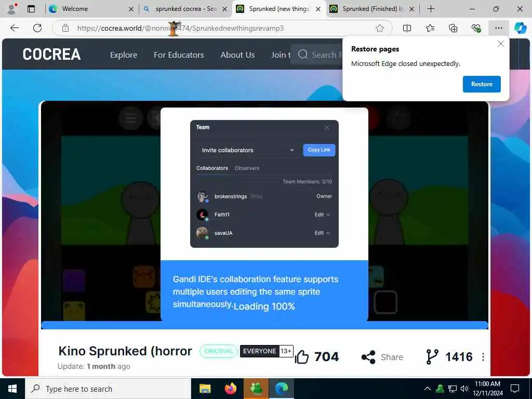The height and width of the screenshot is (399, 532).
Task: Click the volume speaker tray icon
Action: (x=464, y=389)
